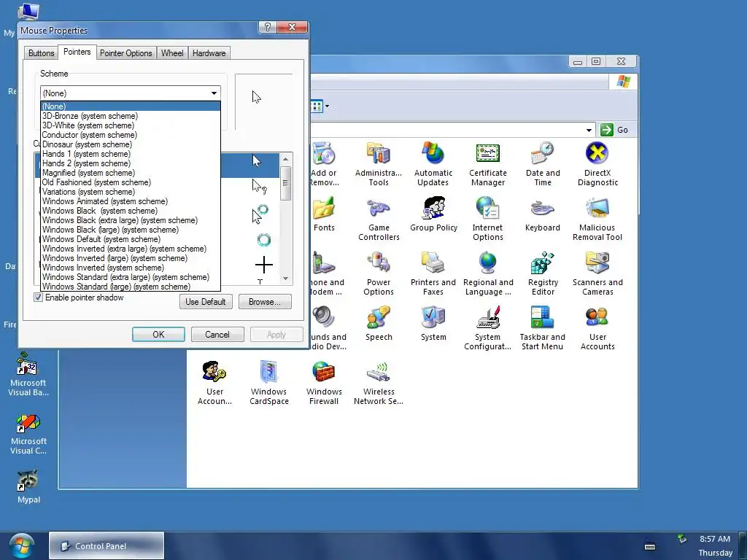Viewport: 747px width, 560px height.
Task: Open Views dropdown in Control Panel toolbar
Action: click(327, 106)
